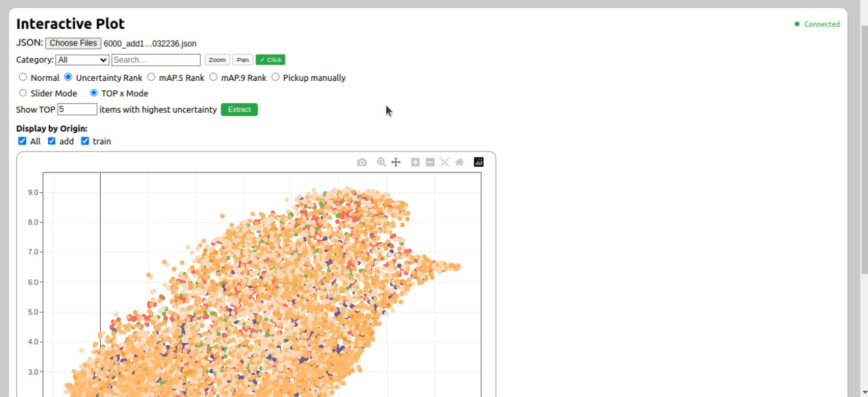Viewport: 868px width, 397px height.
Task: Toggle the train origin checkbox
Action: click(x=85, y=141)
